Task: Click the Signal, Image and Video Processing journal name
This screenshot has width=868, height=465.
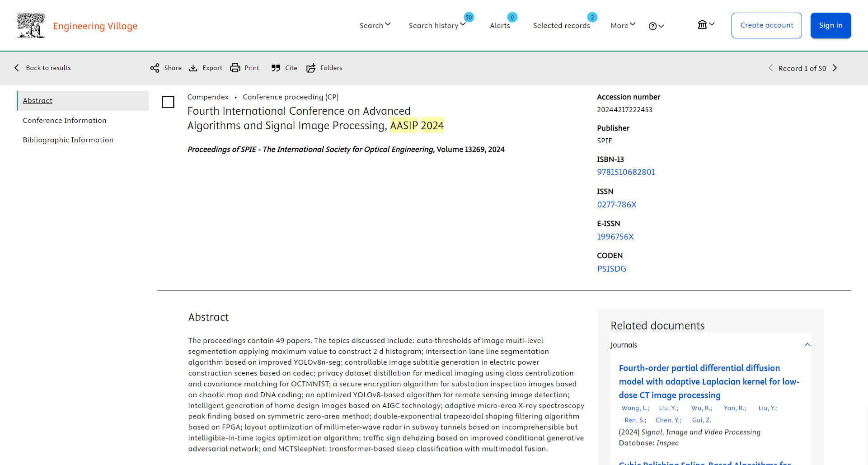Action: (x=701, y=432)
